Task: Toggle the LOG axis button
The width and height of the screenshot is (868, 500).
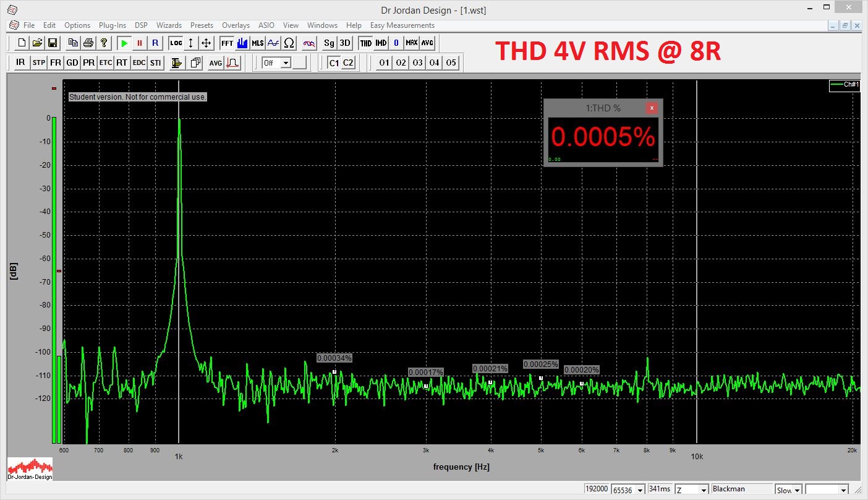Action: pos(176,43)
